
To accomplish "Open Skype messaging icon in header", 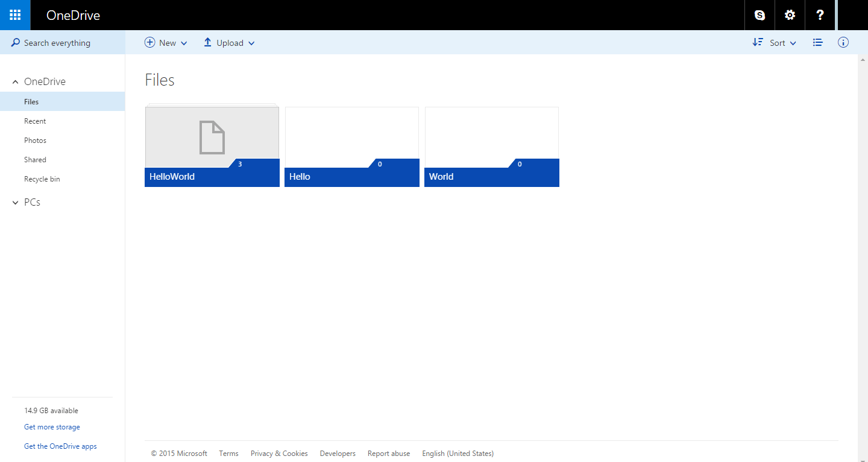I will click(x=759, y=15).
